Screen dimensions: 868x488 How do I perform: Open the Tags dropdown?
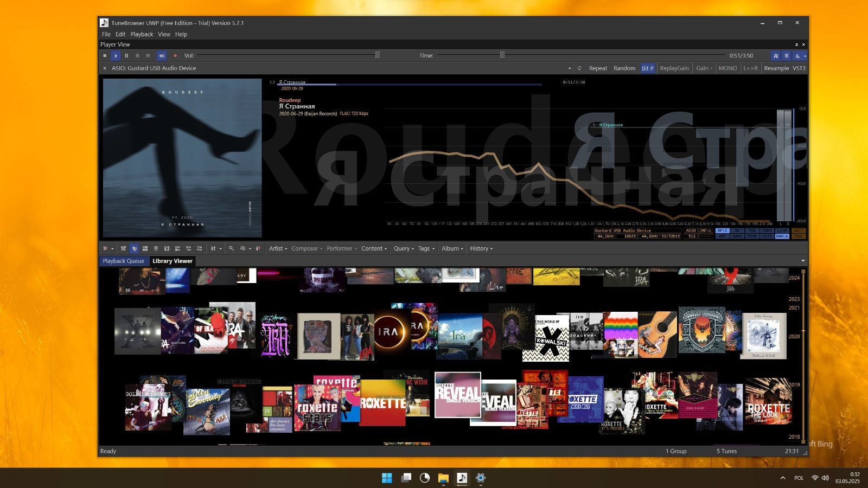(x=426, y=248)
